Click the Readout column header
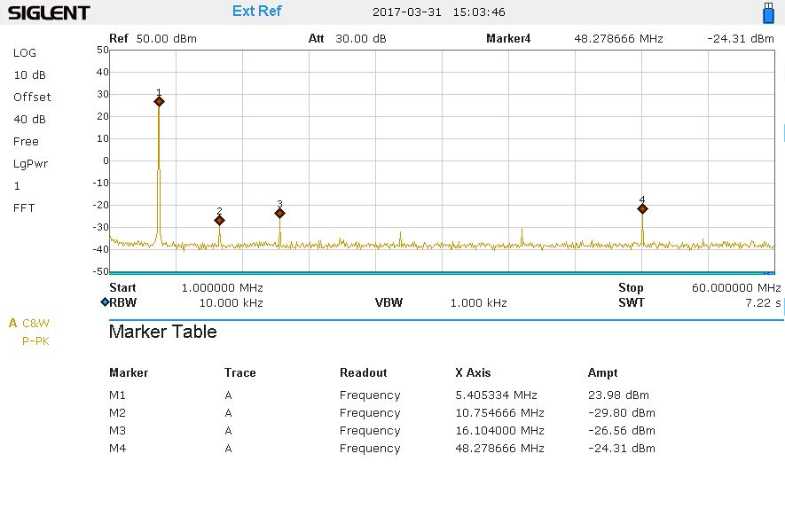This screenshot has width=785, height=532. (x=364, y=373)
